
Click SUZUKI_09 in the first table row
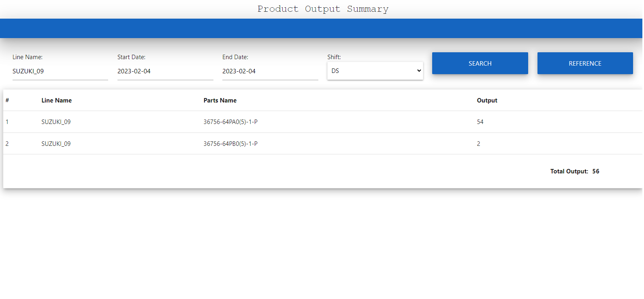tap(56, 122)
